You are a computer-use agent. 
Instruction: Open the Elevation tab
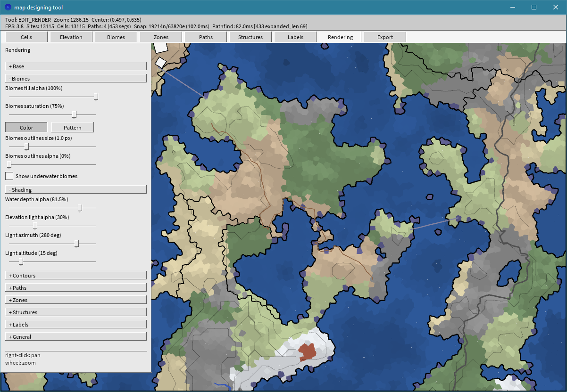click(71, 37)
